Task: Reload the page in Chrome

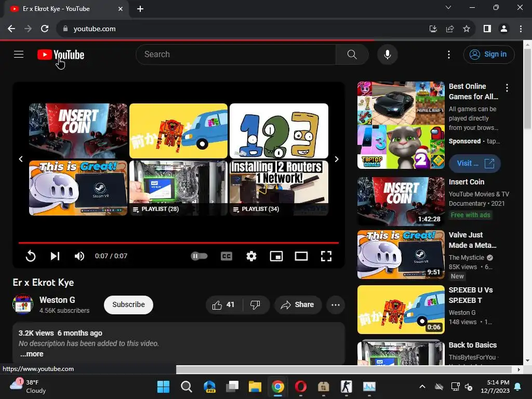Action: [45, 29]
